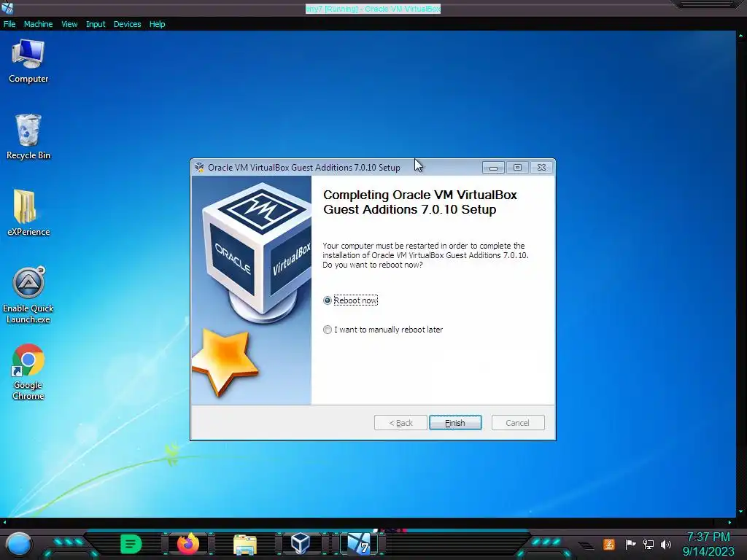This screenshot has width=747, height=560.
Task: Open Firefox from the taskbar
Action: [x=188, y=544]
